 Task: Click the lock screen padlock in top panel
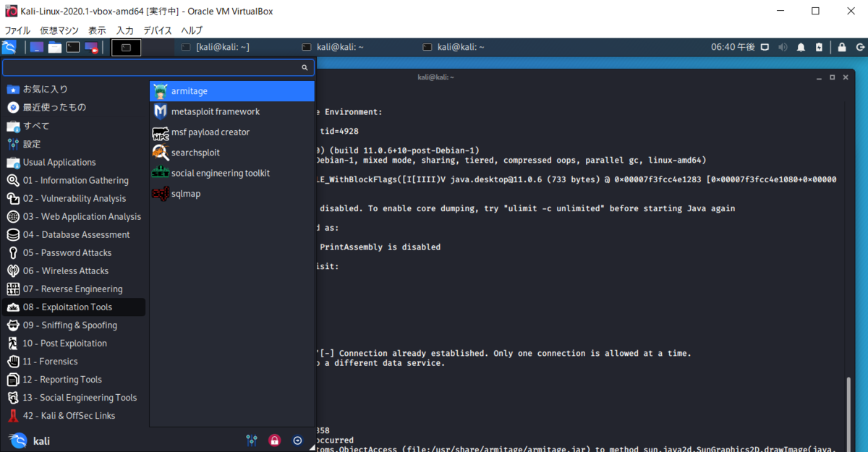click(x=841, y=48)
